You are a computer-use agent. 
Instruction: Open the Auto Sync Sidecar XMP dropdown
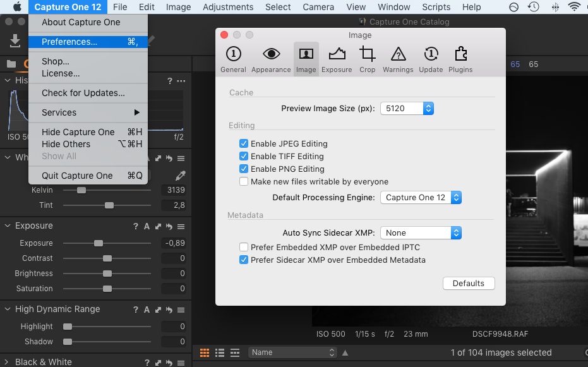point(421,232)
